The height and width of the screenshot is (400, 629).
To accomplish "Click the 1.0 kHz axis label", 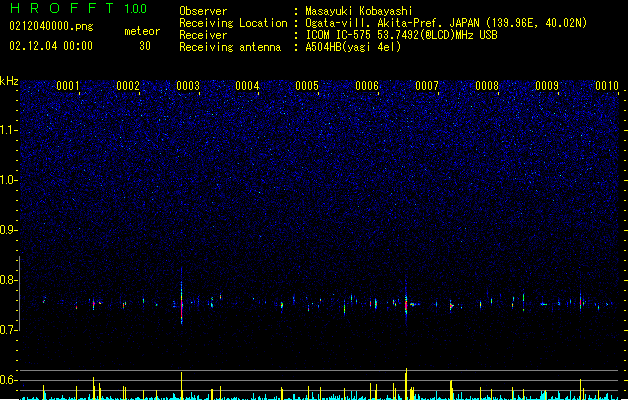I will pos(8,180).
